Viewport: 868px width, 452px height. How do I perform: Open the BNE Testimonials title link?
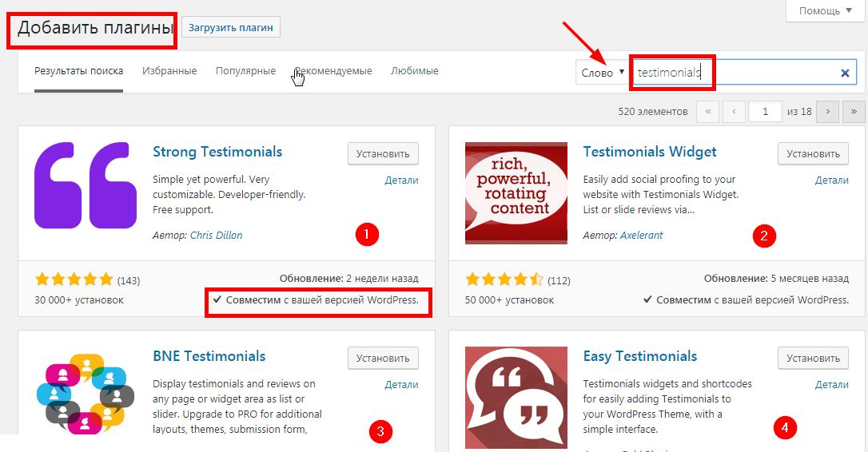pos(209,355)
